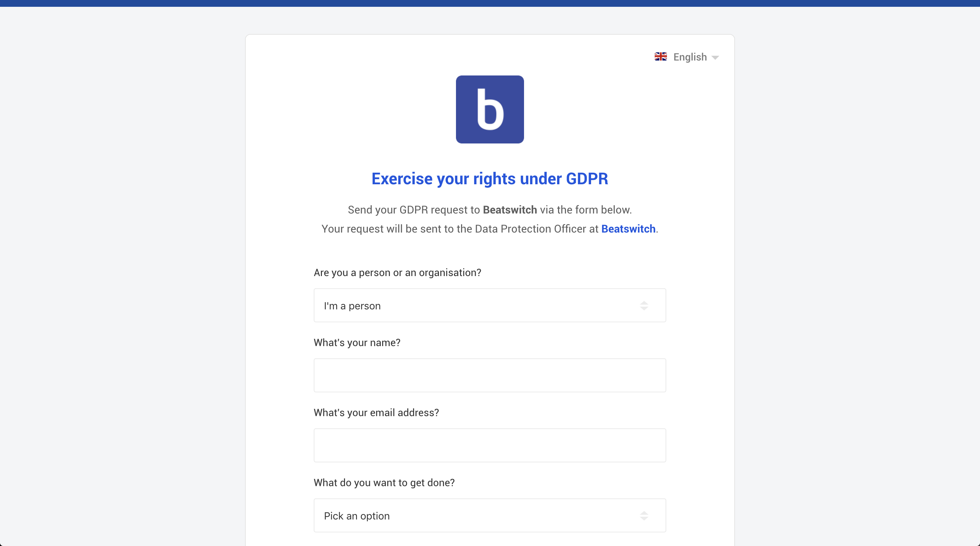This screenshot has height=546, width=980.
Task: Open the English language selector
Action: [x=689, y=57]
